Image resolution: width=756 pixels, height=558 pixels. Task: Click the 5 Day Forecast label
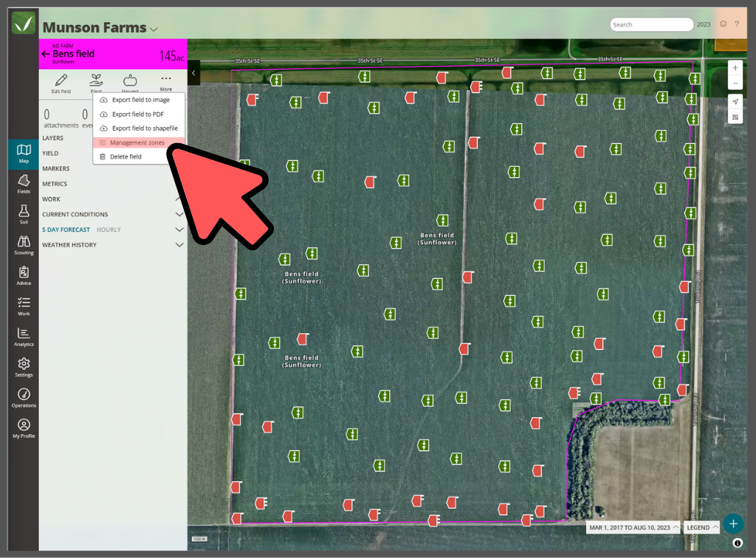click(66, 230)
